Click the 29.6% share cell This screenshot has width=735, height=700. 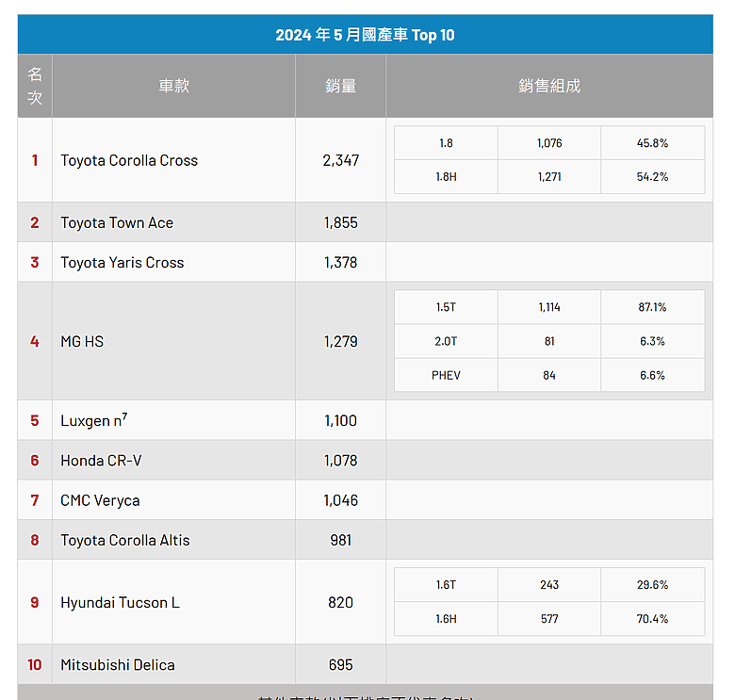point(652,585)
